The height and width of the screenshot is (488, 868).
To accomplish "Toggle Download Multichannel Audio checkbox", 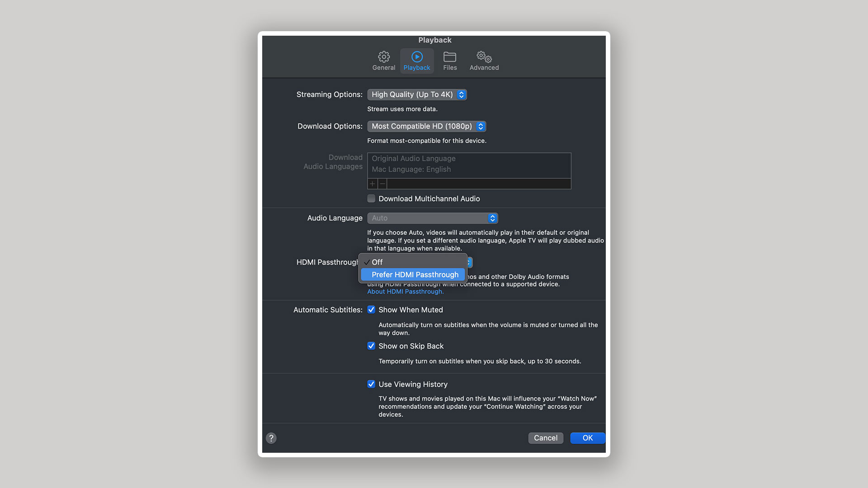I will coord(371,198).
